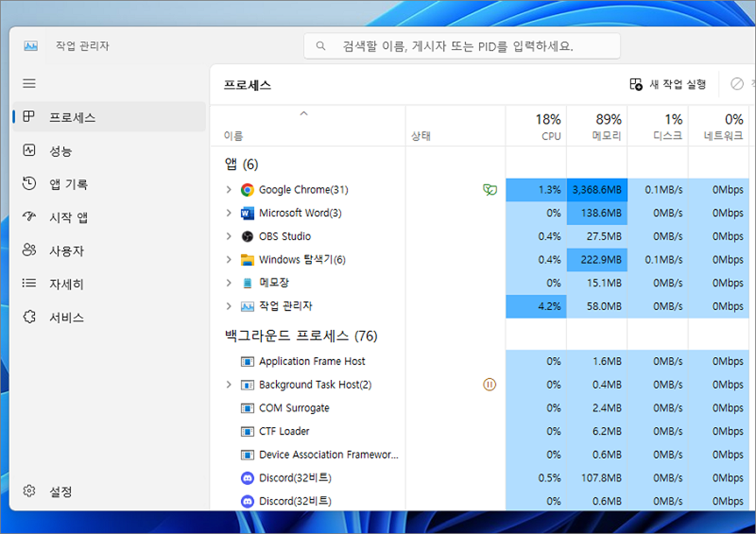The width and height of the screenshot is (756, 534).
Task: Go to 앱 기록 page
Action: (x=109, y=184)
